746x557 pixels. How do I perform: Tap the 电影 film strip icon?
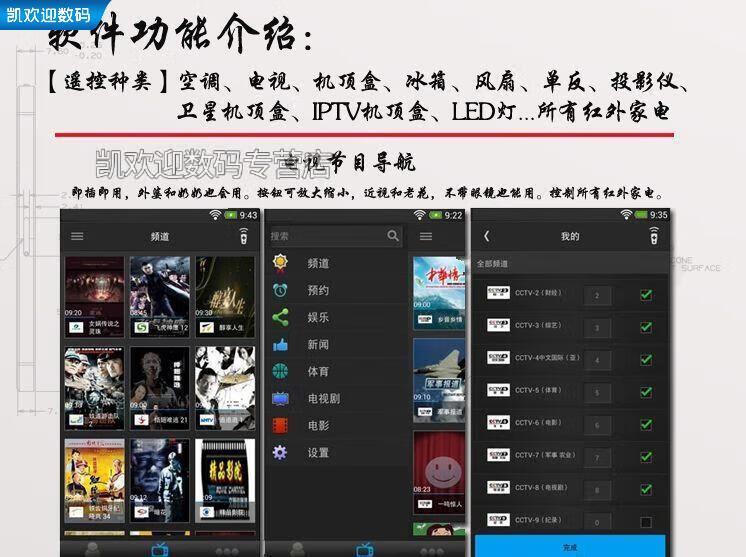[x=280, y=425]
